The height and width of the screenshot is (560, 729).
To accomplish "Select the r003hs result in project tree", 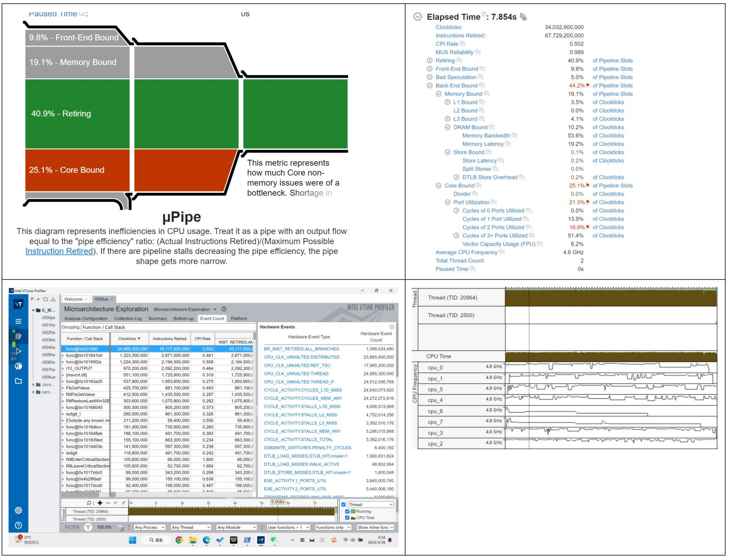I will click(49, 340).
